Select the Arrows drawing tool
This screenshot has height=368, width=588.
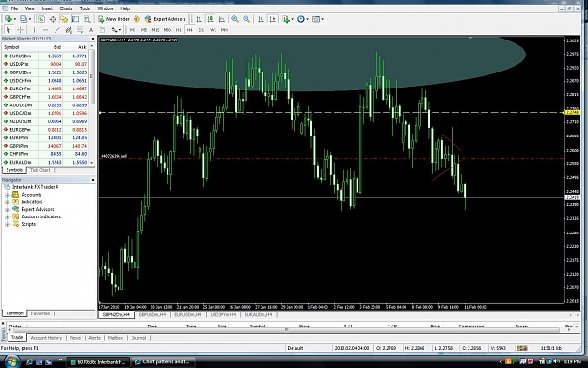coord(114,29)
